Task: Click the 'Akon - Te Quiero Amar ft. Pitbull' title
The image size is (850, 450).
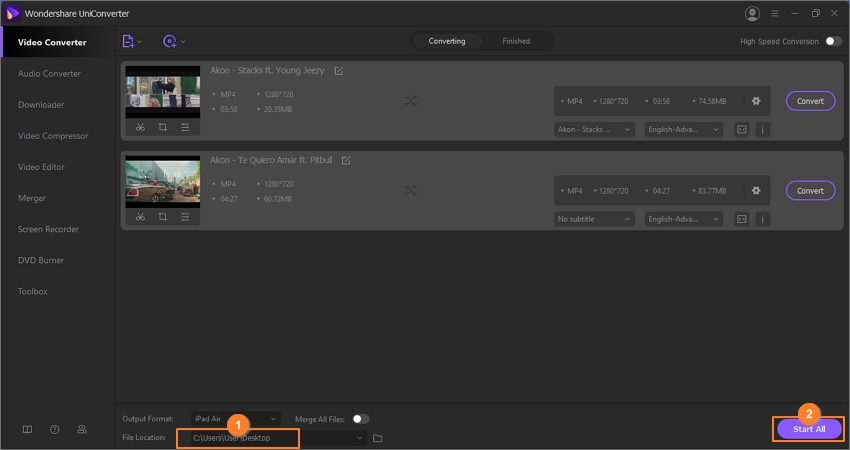Action: [x=271, y=160]
